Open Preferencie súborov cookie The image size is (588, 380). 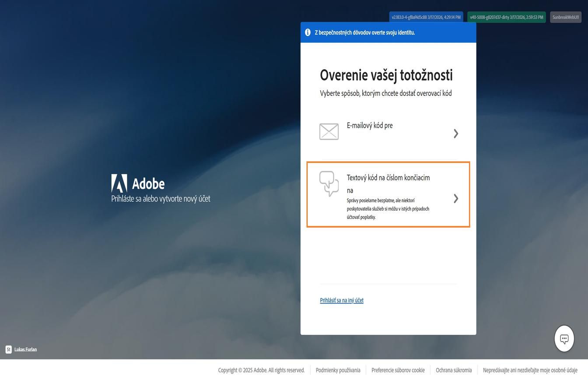[398, 370]
